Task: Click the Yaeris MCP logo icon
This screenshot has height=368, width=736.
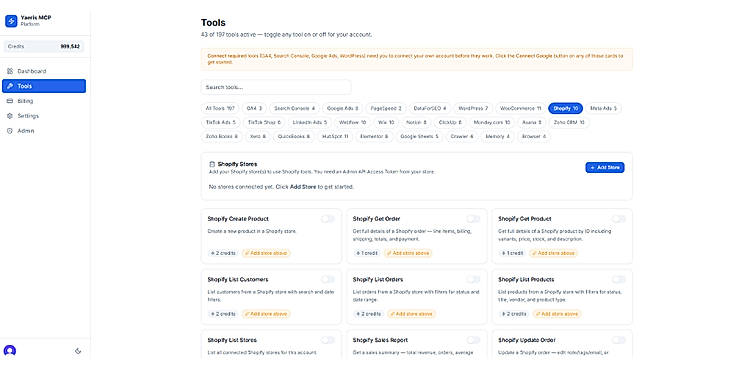Action: 11,21
